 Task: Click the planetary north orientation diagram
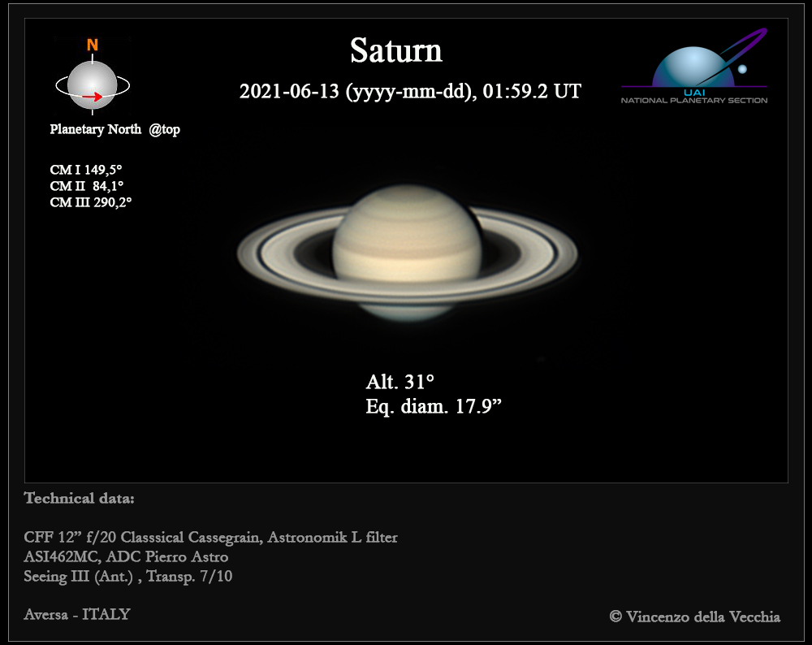pos(93,76)
